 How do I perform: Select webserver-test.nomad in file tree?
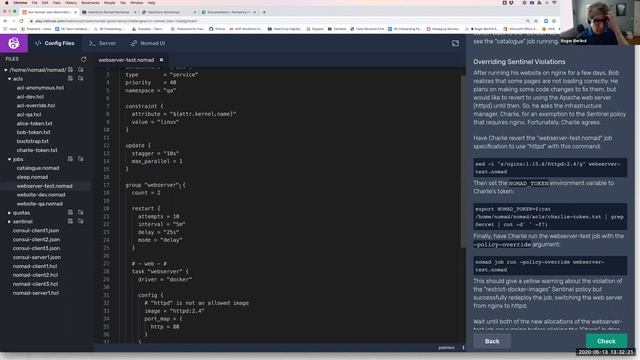44,186
